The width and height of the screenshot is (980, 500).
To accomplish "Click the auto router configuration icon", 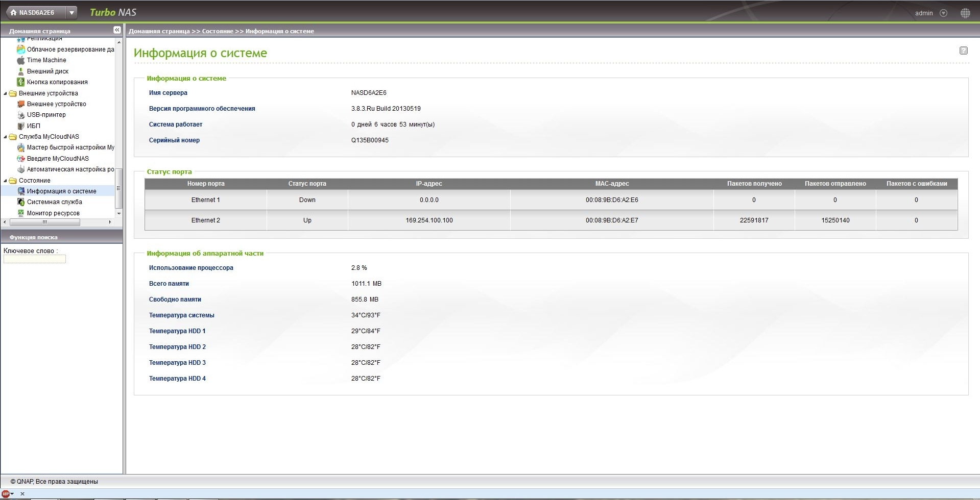I will [x=21, y=169].
